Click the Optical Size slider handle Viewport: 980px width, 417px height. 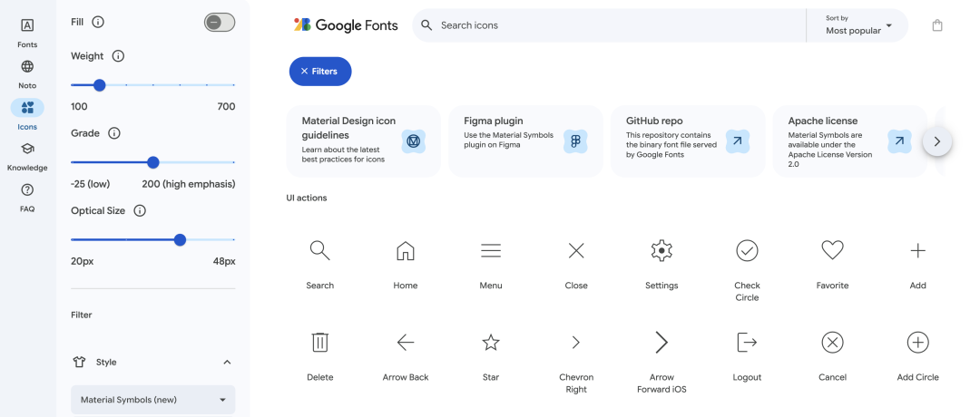click(180, 239)
